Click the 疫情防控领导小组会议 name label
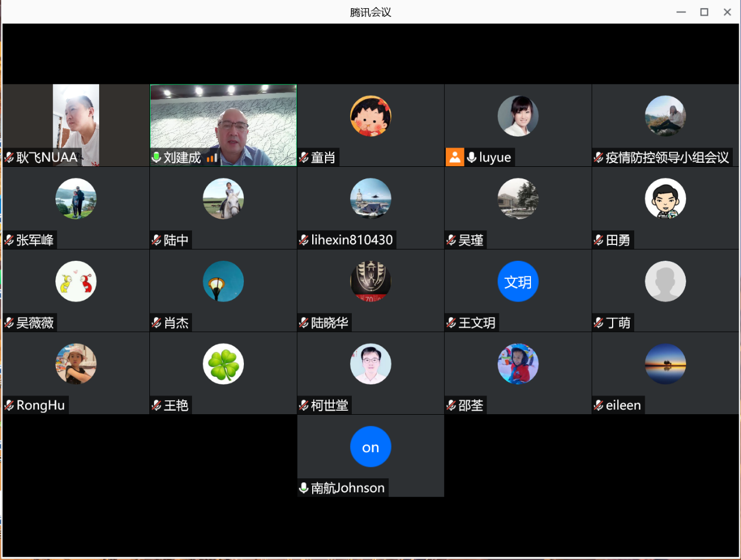 [667, 157]
